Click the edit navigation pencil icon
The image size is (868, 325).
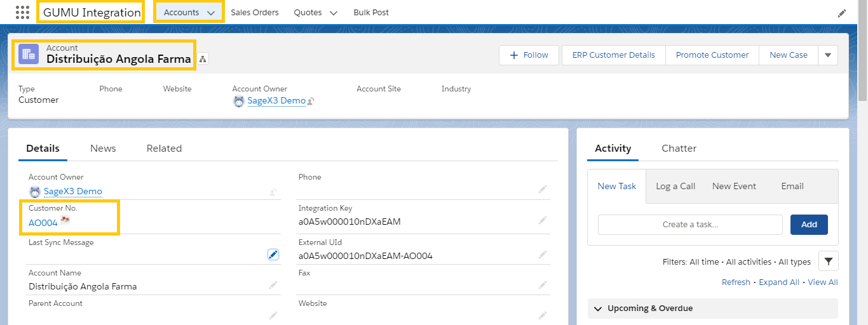pos(842,13)
